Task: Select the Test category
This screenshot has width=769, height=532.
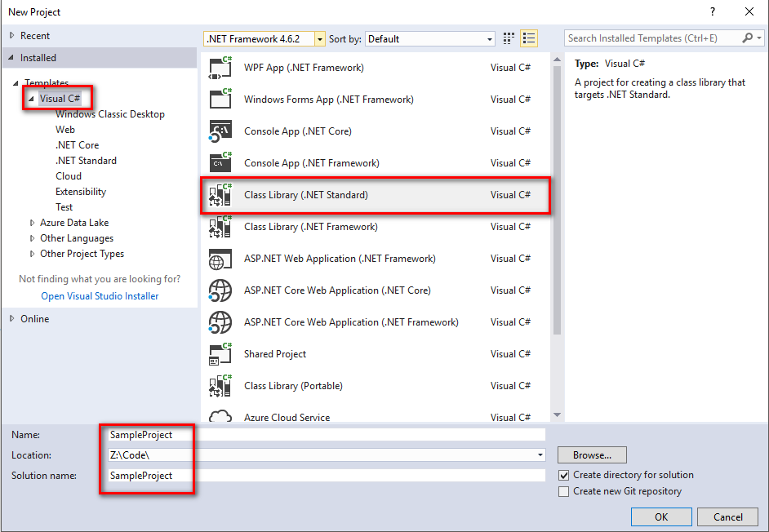Action: pyautogui.click(x=64, y=207)
